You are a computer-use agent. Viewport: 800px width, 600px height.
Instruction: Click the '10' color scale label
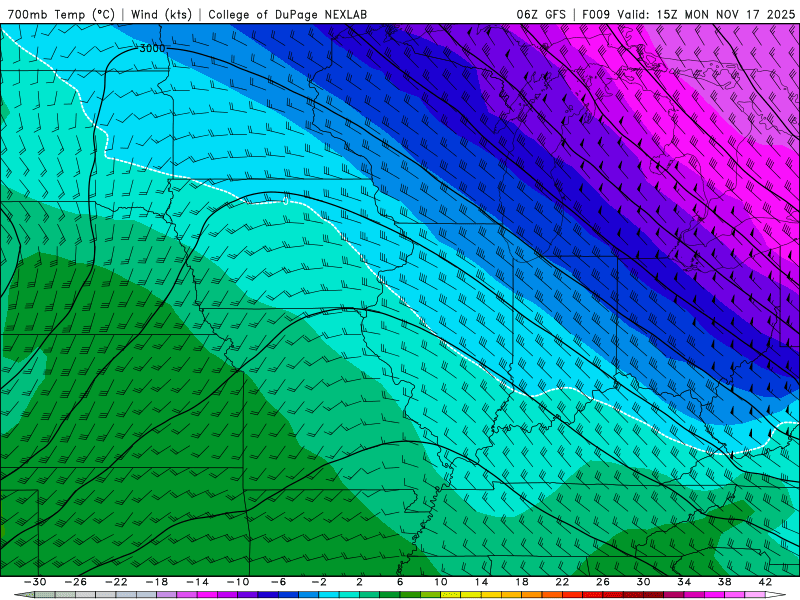coord(440,582)
